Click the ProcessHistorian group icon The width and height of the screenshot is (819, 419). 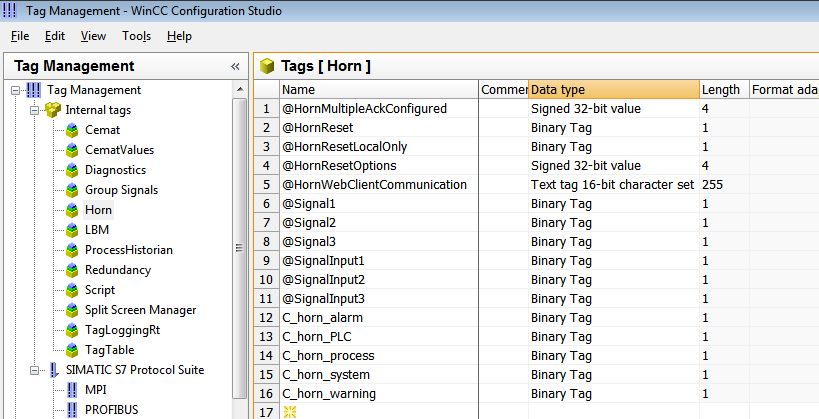(72, 250)
